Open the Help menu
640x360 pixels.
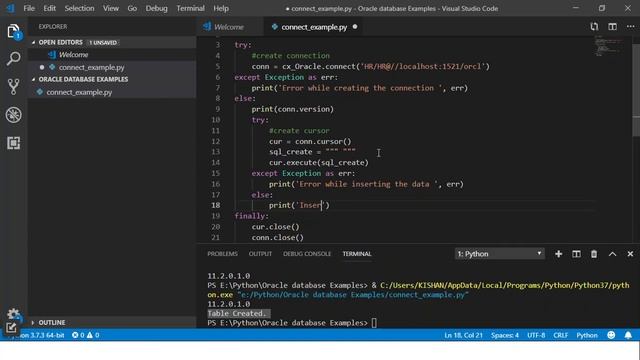(x=221, y=8)
